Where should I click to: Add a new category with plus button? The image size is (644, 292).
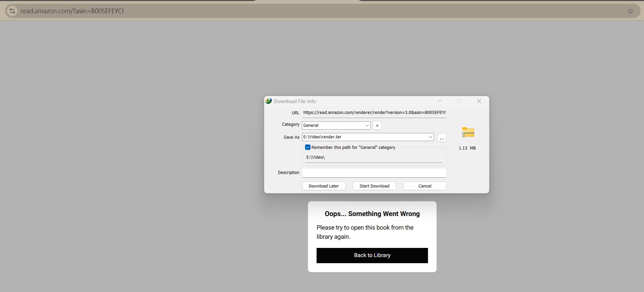tap(377, 125)
